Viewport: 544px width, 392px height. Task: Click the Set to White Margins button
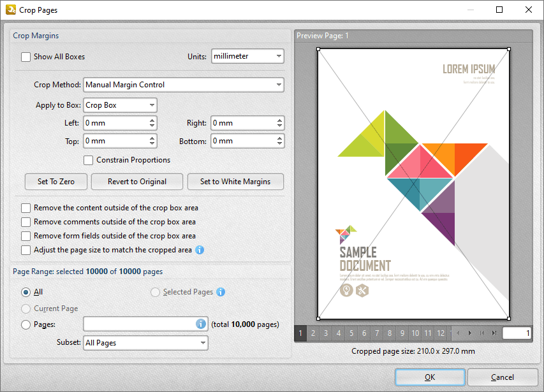[x=235, y=182]
